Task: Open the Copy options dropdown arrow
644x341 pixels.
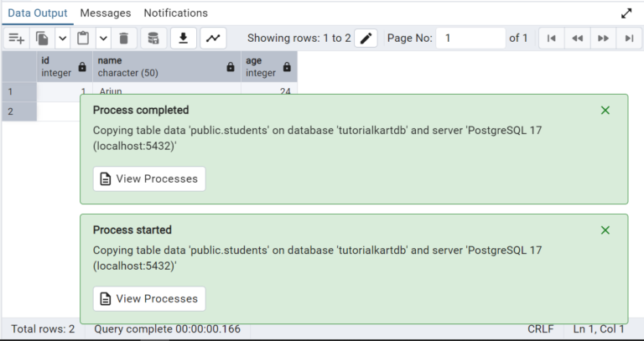Action: (63, 39)
